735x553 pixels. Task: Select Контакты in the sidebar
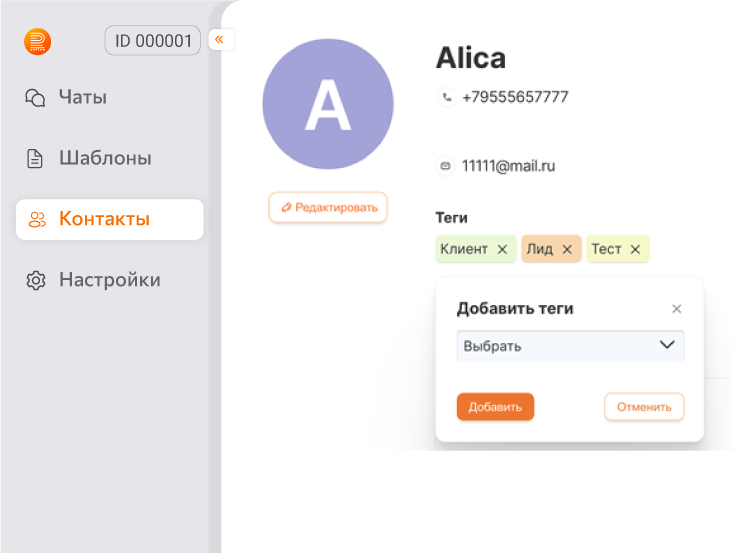click(x=110, y=219)
